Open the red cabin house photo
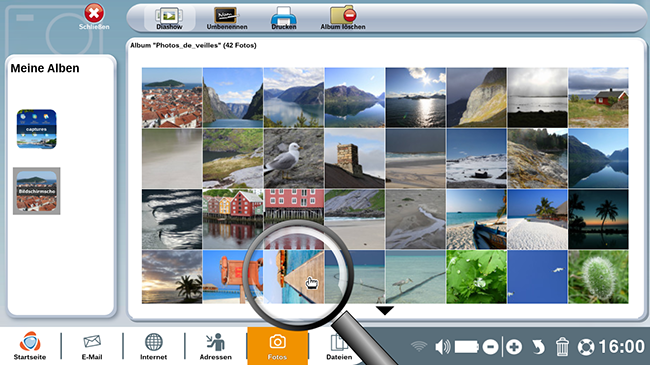This screenshot has height=365, width=650. coord(598,98)
